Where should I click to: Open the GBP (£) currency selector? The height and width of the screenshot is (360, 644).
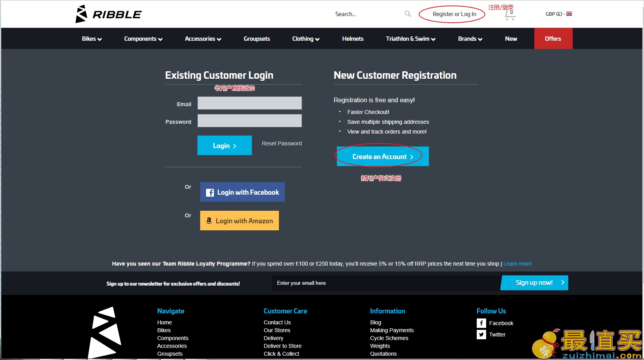tap(559, 14)
